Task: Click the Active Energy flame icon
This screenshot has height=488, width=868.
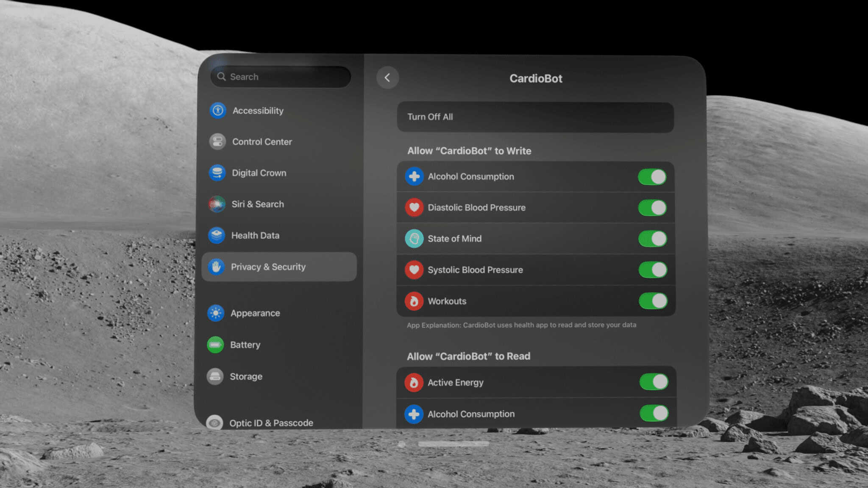Action: pyautogui.click(x=414, y=383)
